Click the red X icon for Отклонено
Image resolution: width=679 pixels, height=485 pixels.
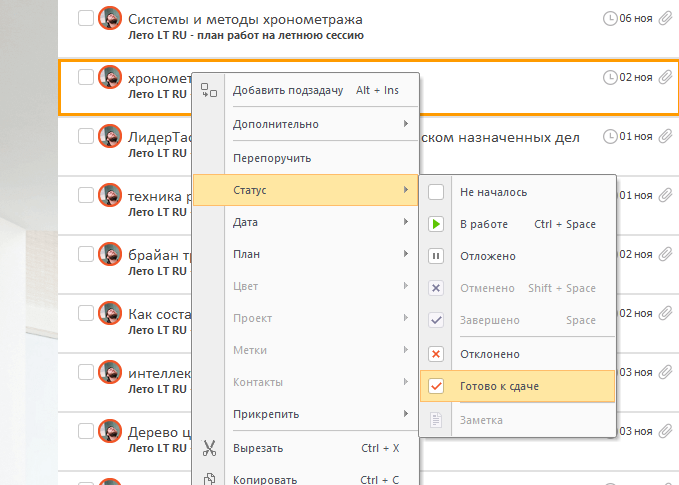click(x=436, y=354)
